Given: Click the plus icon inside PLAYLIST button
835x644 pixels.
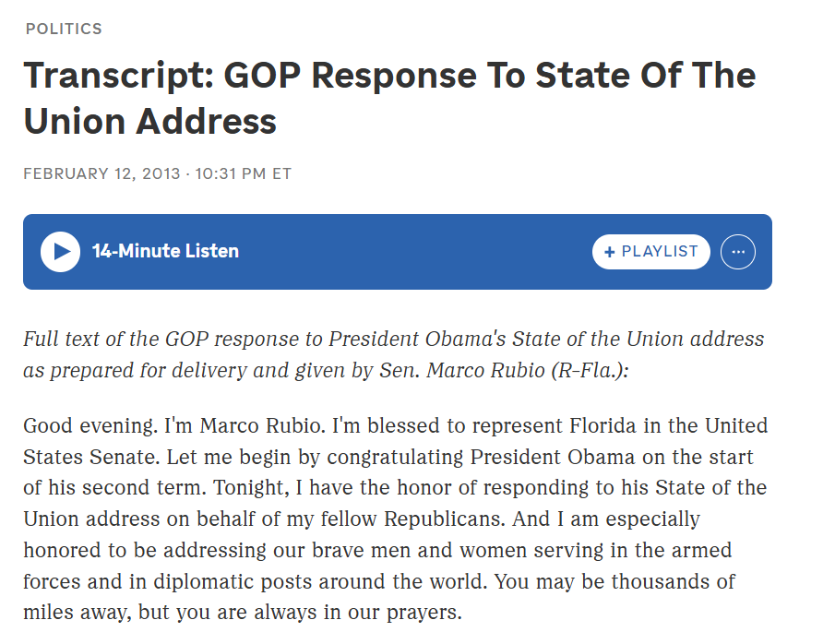Looking at the screenshot, I should [610, 252].
